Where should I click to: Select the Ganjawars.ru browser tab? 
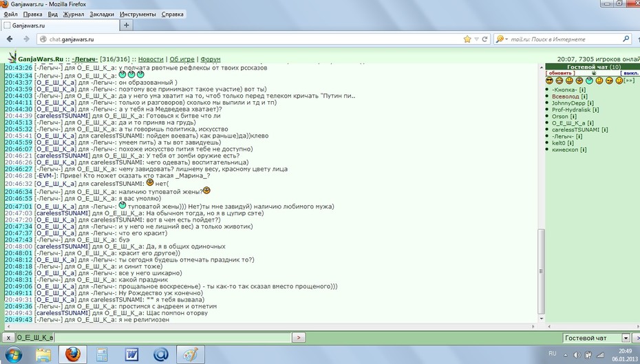61,25
